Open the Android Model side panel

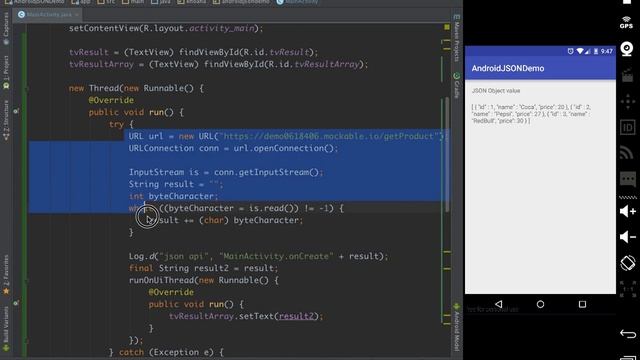(457, 327)
